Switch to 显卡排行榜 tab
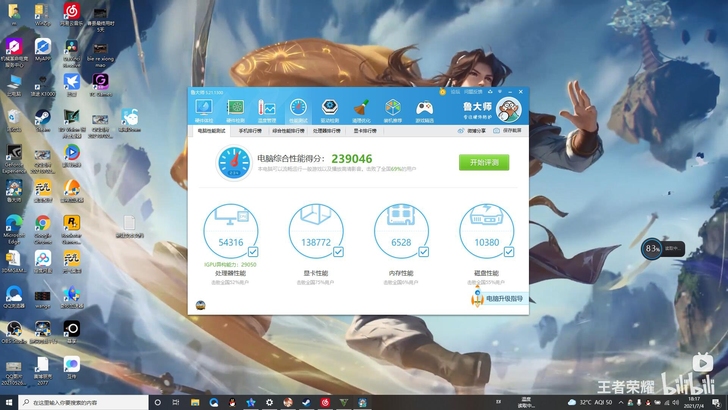Image resolution: width=728 pixels, height=410 pixels. click(365, 131)
